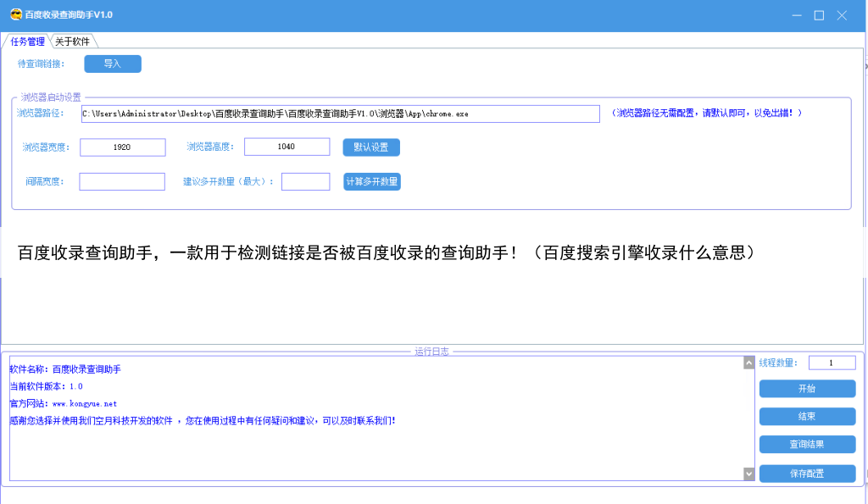Click the 浏览器路径 path input field
Viewport: 868px width, 504px height.
(x=340, y=114)
